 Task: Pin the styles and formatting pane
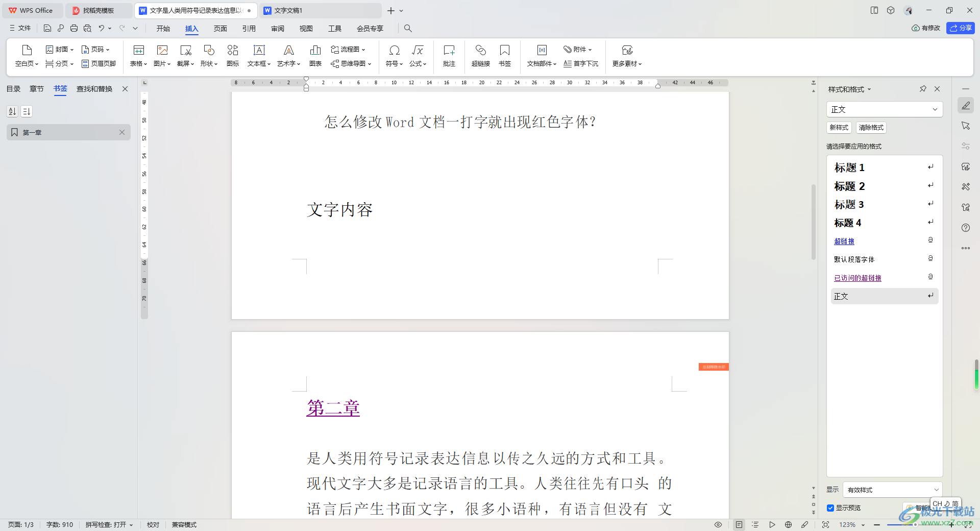pos(923,89)
